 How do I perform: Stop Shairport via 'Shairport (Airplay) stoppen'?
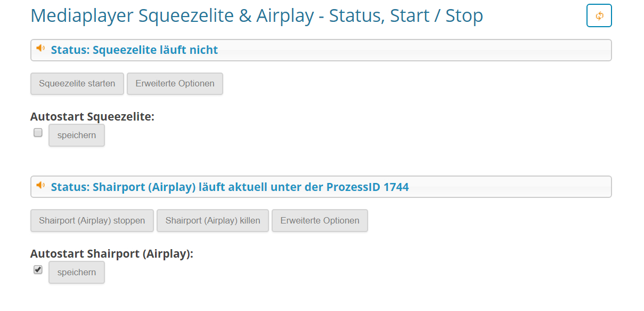coord(92,221)
